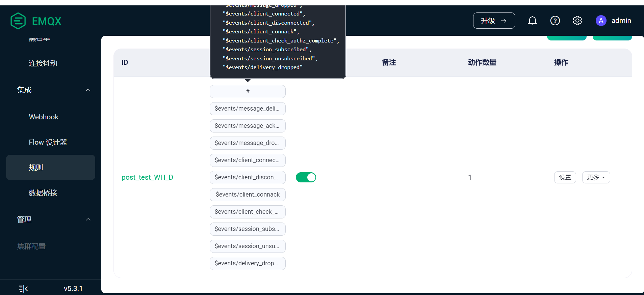Open 连接抖动 in the sidebar

tap(43, 63)
